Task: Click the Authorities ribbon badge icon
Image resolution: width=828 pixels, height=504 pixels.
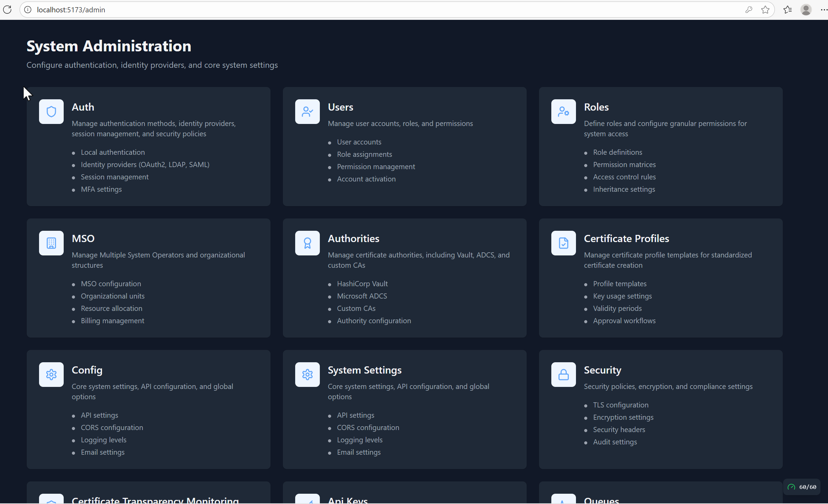Action: tap(307, 243)
